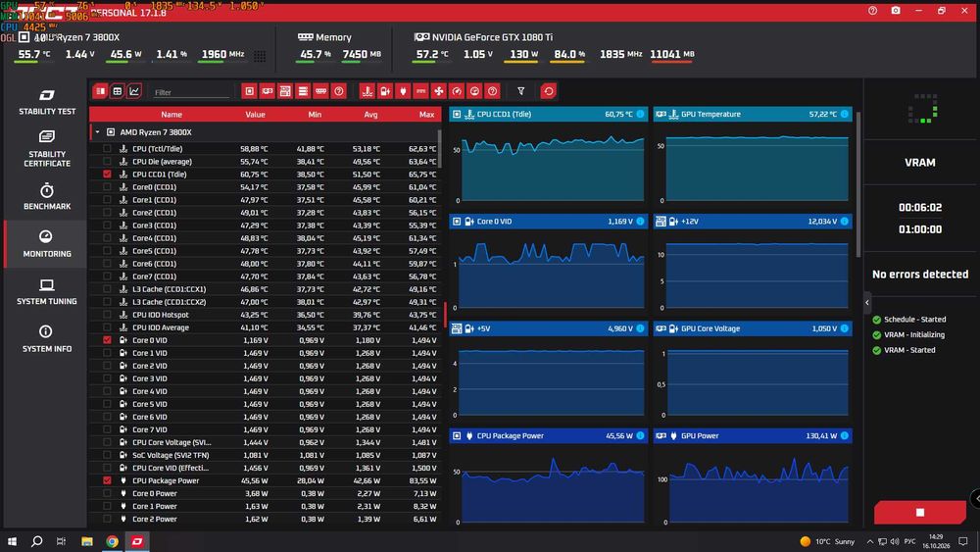Open Chrome from the taskbar
This screenshot has width=980, height=552.
(x=112, y=541)
